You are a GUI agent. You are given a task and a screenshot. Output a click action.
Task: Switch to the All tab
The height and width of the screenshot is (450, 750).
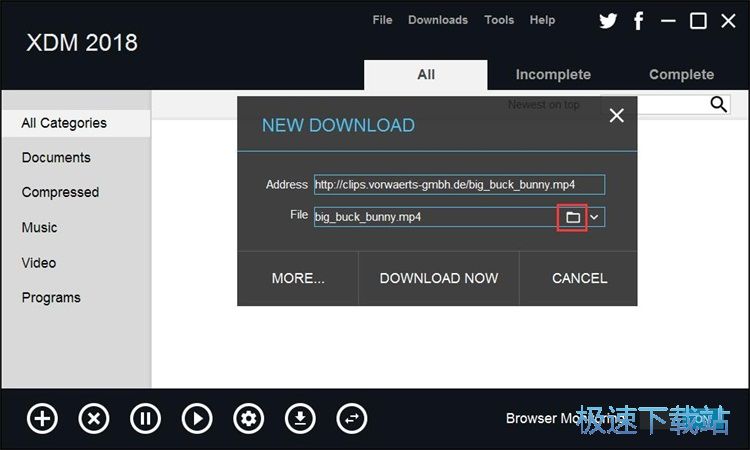pos(426,75)
